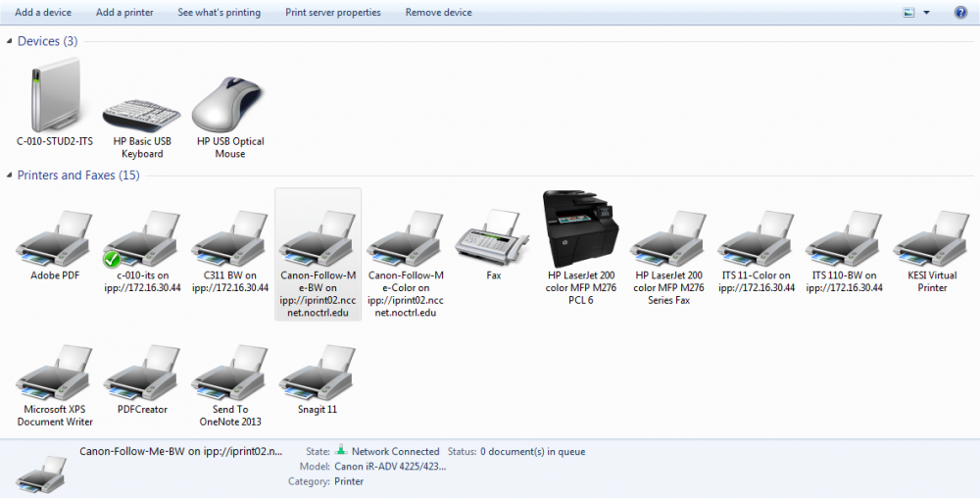
Task: Select the HP USB Optical Mouse icon
Action: point(228,104)
